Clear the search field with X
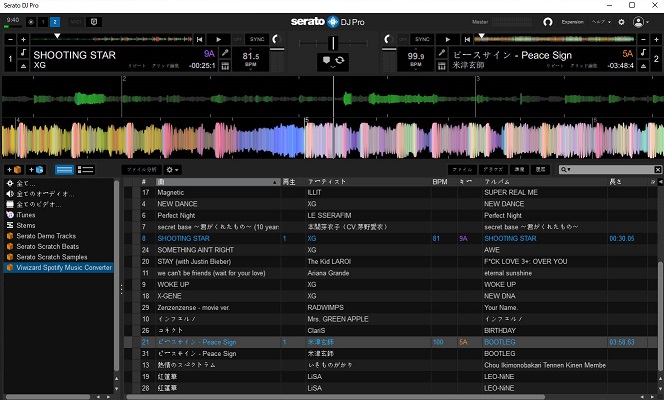 658,169
